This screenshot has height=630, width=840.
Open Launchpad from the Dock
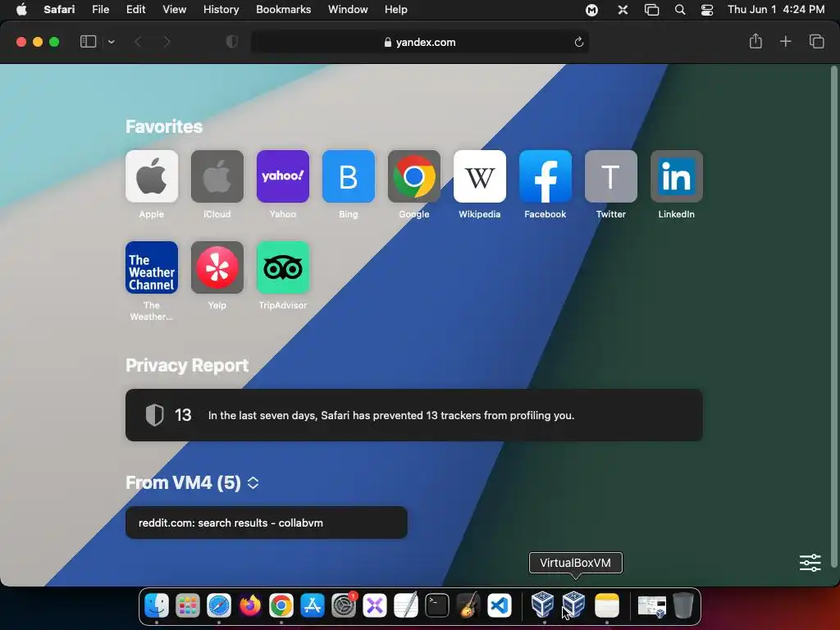(188, 606)
